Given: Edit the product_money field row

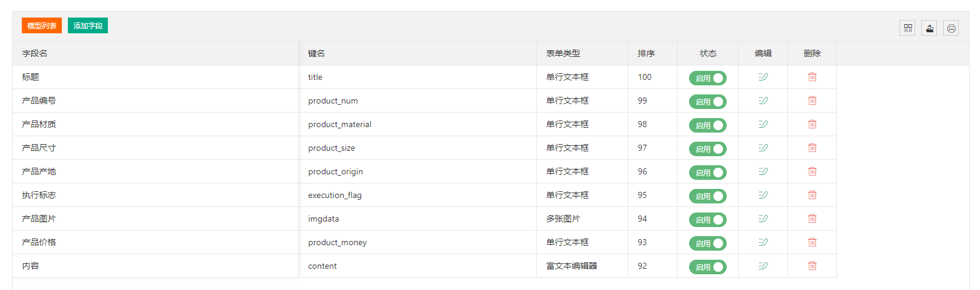Looking at the screenshot, I should pos(763,242).
